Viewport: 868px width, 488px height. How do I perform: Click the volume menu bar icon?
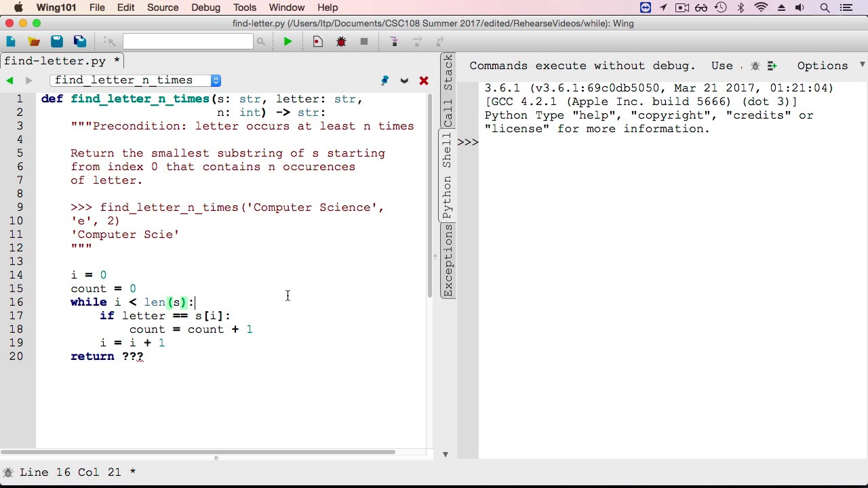[x=800, y=7]
